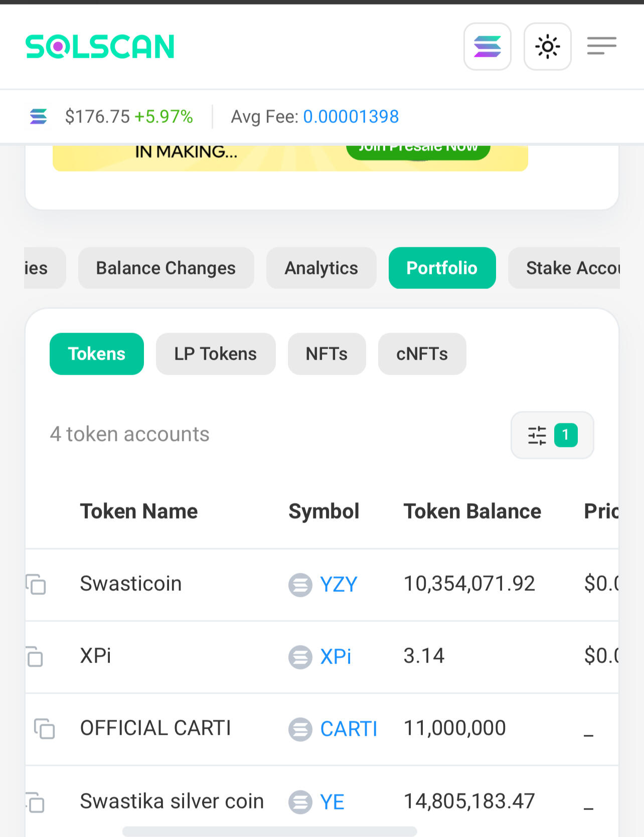
Task: Switch to the NFTs sub-tab
Action: click(x=327, y=354)
